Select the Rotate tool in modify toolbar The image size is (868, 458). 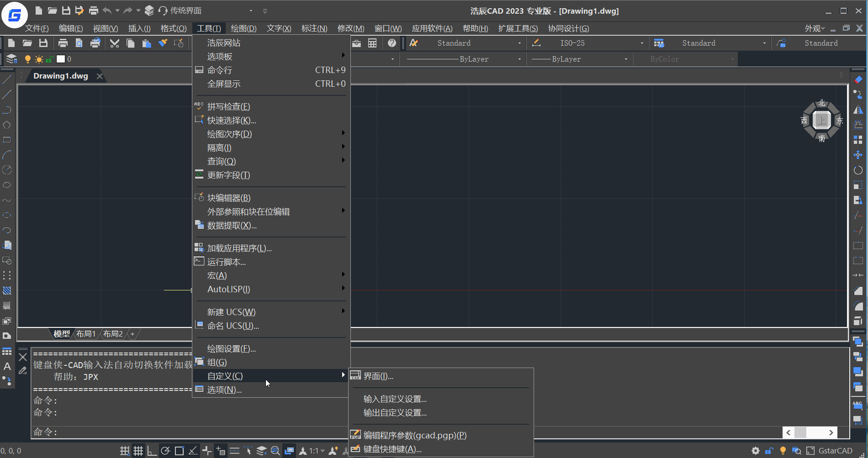[858, 170]
